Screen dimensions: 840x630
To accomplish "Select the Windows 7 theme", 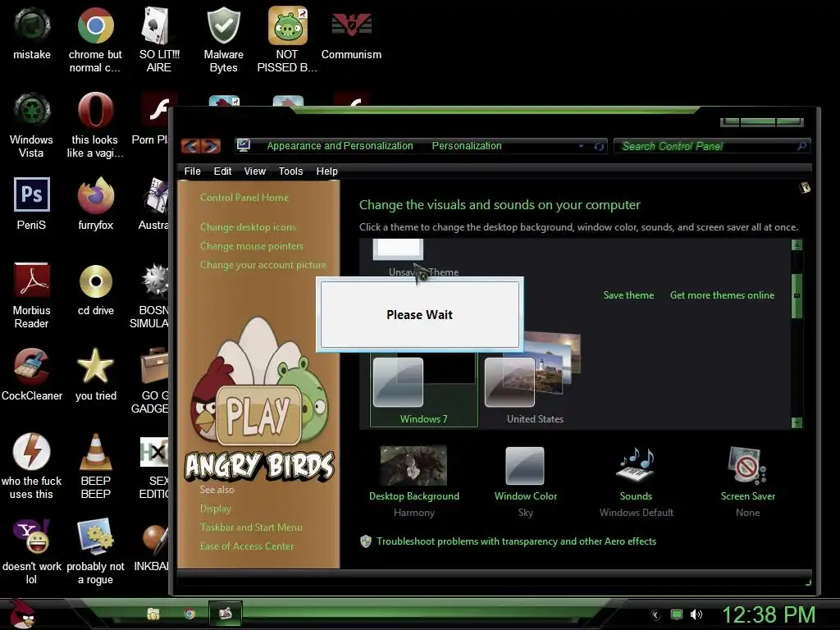I will [x=423, y=391].
